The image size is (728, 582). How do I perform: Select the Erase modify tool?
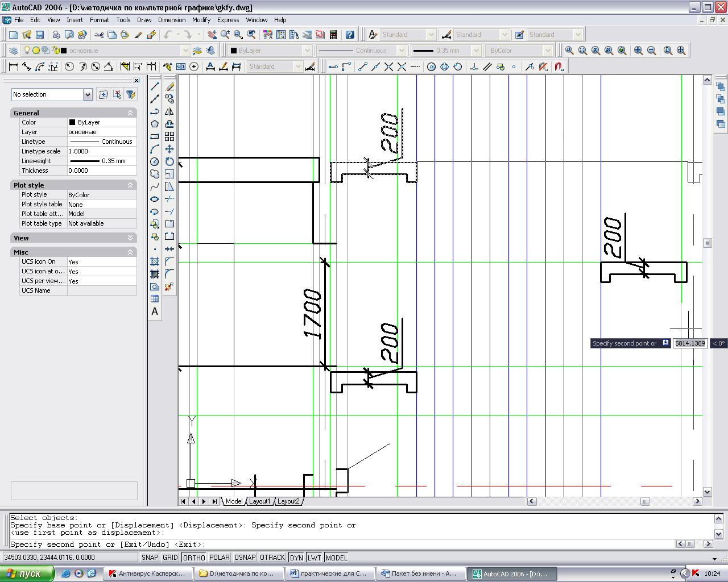(x=169, y=86)
